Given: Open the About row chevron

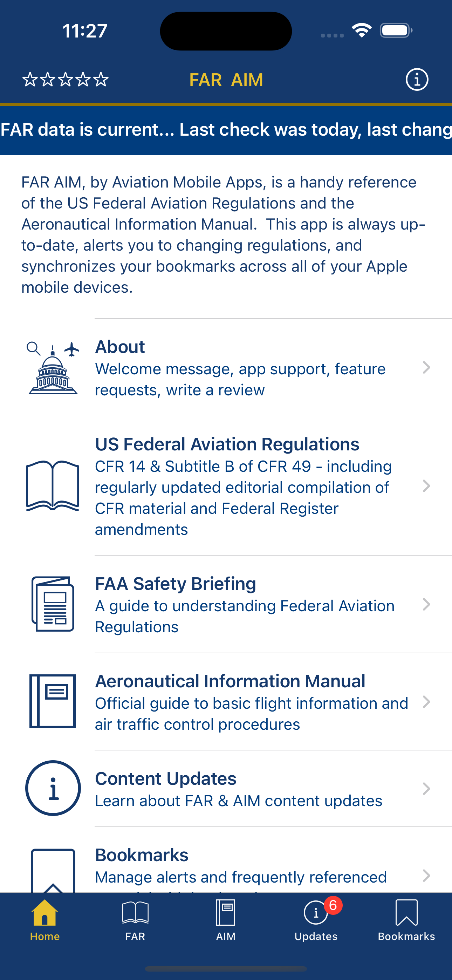Looking at the screenshot, I should tap(426, 368).
